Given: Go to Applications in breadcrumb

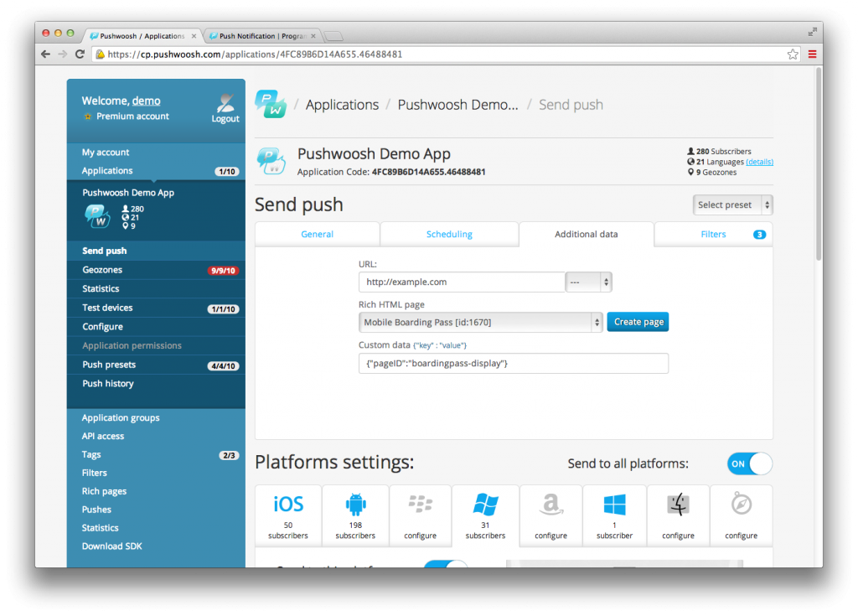Looking at the screenshot, I should [x=342, y=105].
